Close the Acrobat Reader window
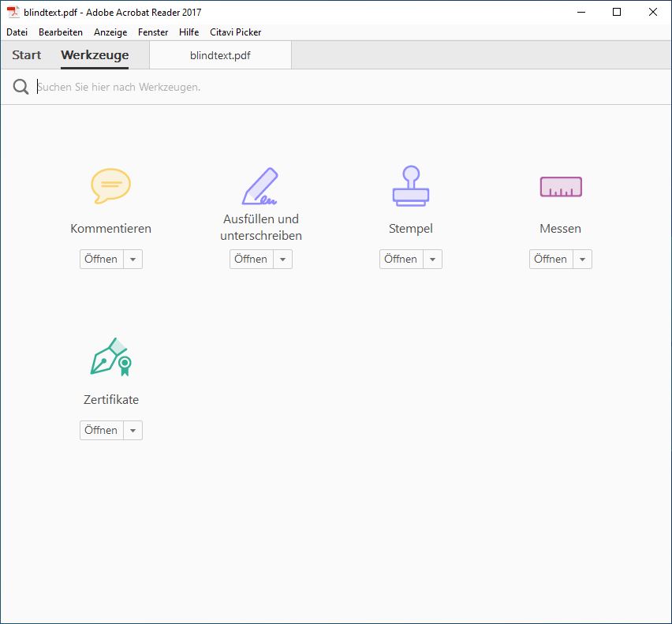Viewport: 672px width, 624px height. click(x=653, y=12)
